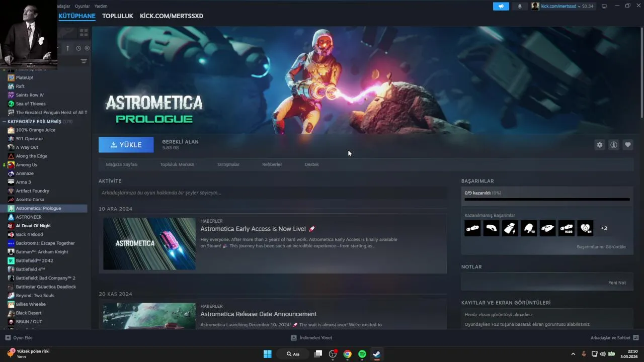Open KÜTÜPHANE tab

tap(77, 16)
